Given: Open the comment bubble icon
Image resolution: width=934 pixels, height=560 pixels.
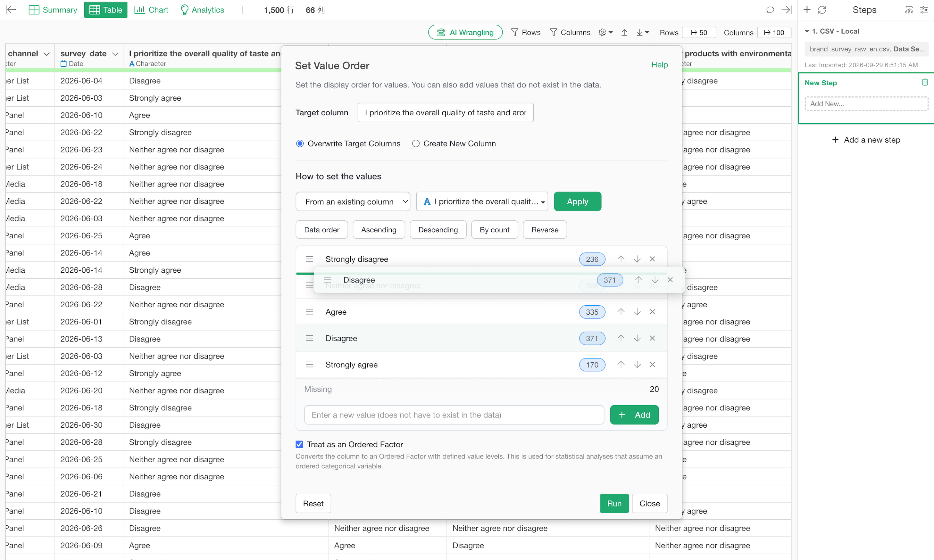Looking at the screenshot, I should 770,10.
